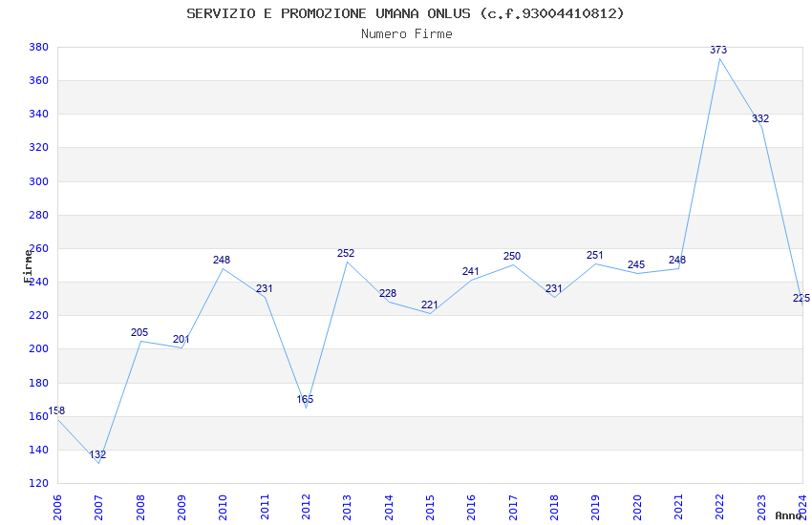Click the x-axis year label 2008

tap(140, 508)
